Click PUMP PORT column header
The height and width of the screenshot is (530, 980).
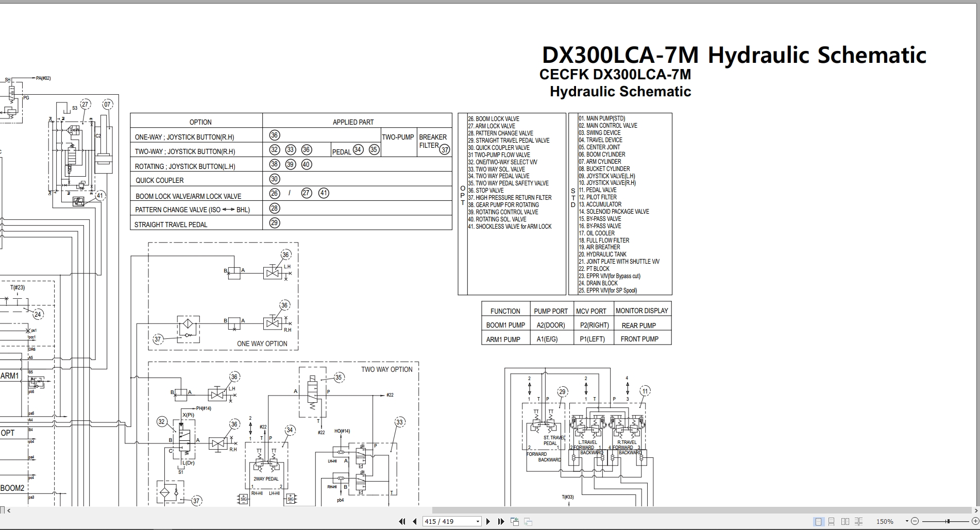[551, 311]
